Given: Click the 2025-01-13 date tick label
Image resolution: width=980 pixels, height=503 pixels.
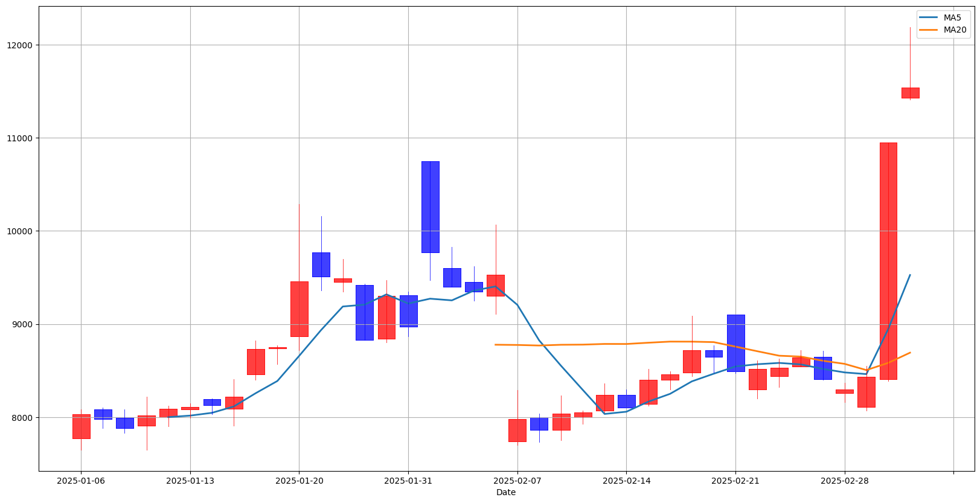Looking at the screenshot, I should (190, 481).
